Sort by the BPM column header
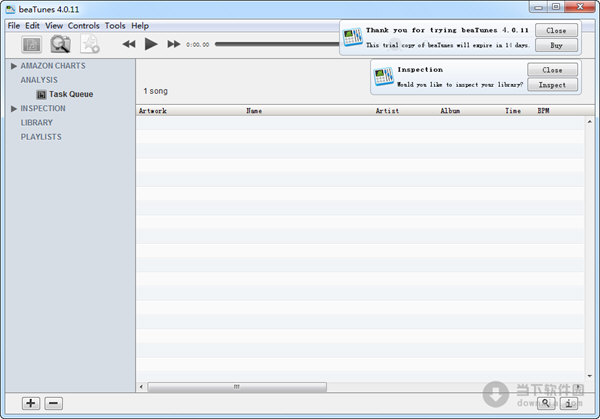The height and width of the screenshot is (419, 600). tap(543, 111)
